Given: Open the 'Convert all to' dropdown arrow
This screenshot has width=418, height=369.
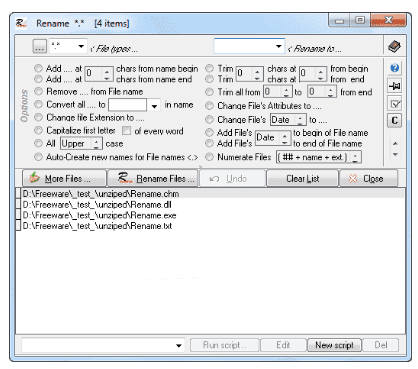Looking at the screenshot, I should click(x=154, y=106).
